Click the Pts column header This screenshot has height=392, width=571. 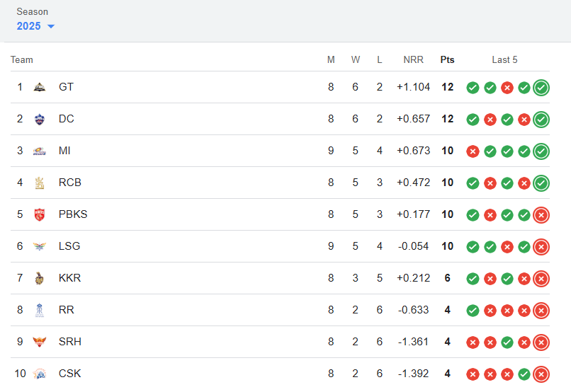tap(447, 59)
